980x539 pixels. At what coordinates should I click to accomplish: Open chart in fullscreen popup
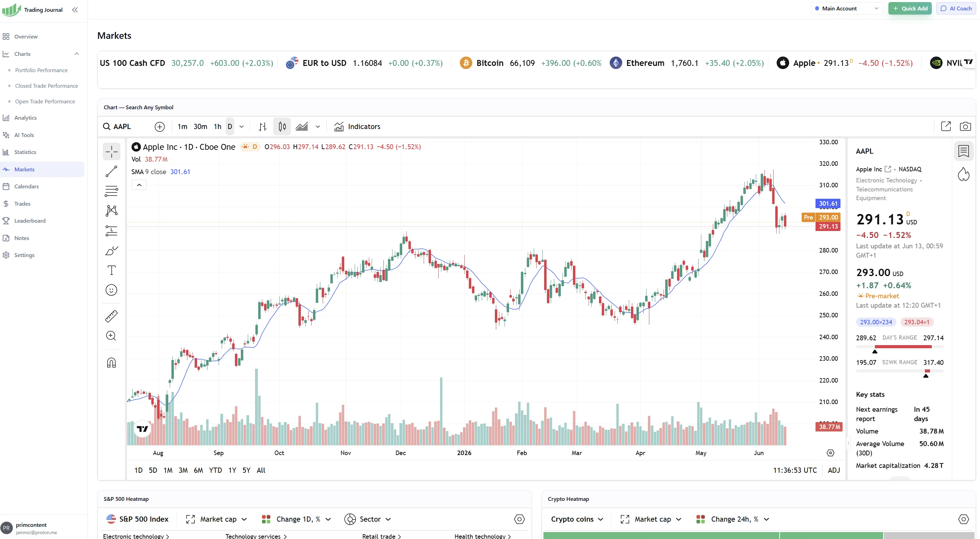946,127
